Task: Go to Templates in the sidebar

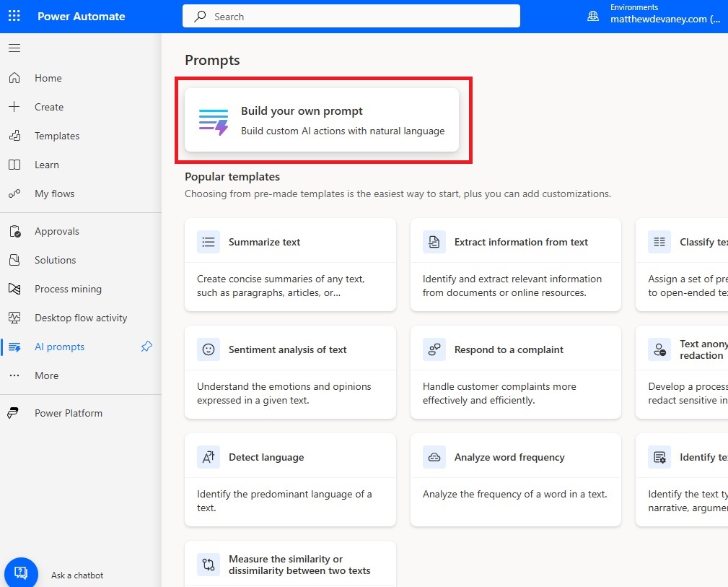Action: (x=57, y=136)
